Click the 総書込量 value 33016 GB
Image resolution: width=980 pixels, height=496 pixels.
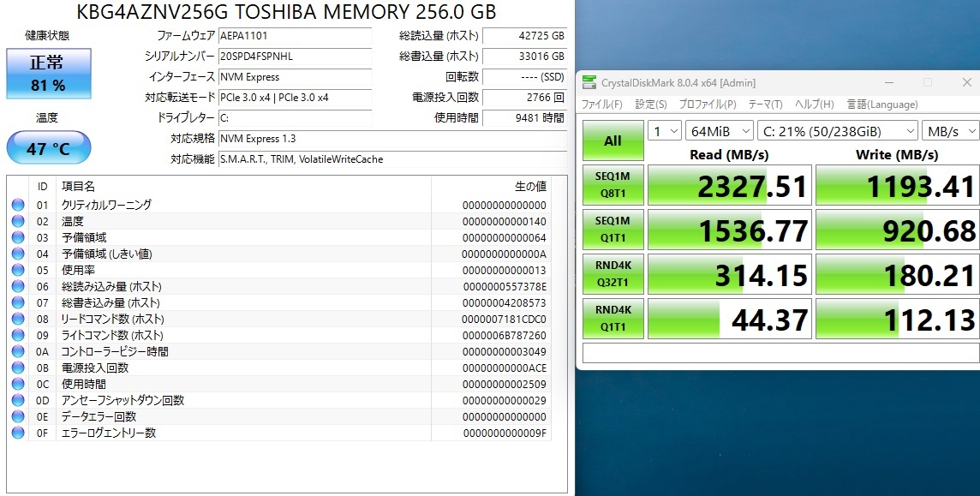tap(525, 57)
